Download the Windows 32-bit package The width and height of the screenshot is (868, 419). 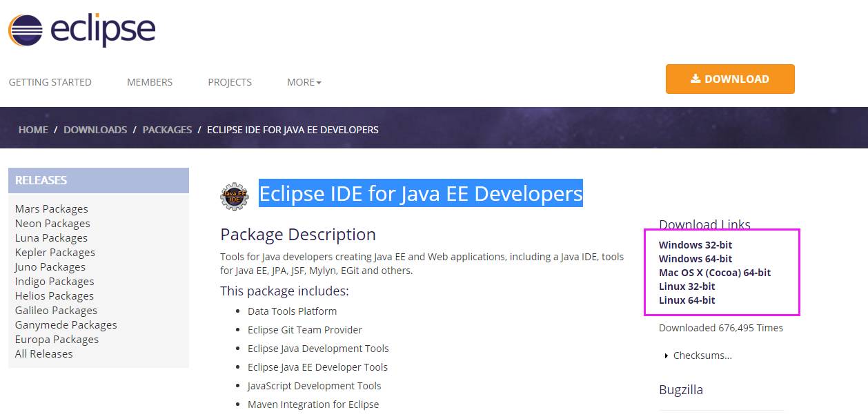[x=696, y=245]
